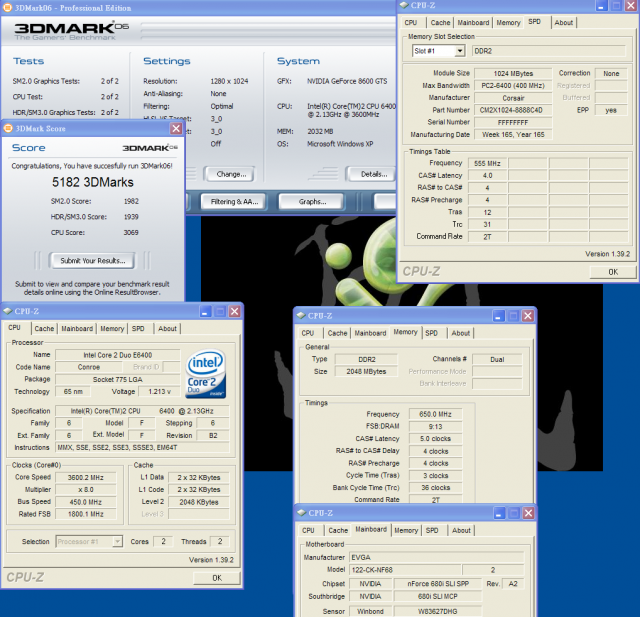Open Mainboard tab in SPD window
This screenshot has width=640, height=617.
473,22
